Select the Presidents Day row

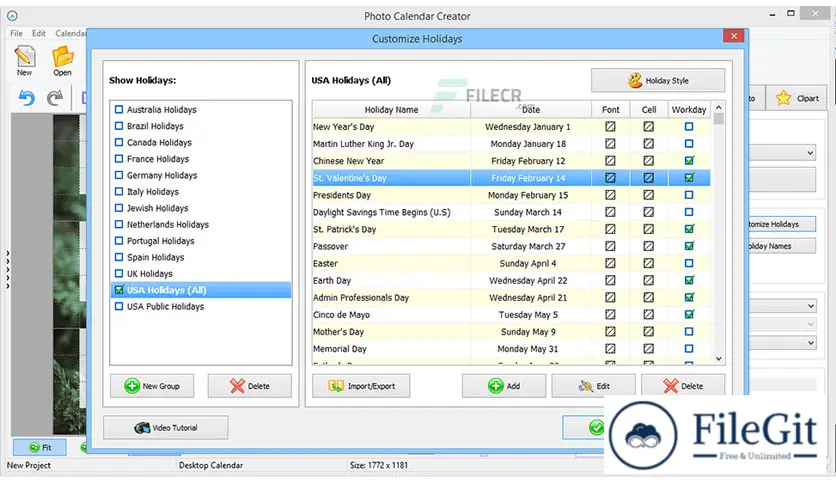(x=511, y=195)
